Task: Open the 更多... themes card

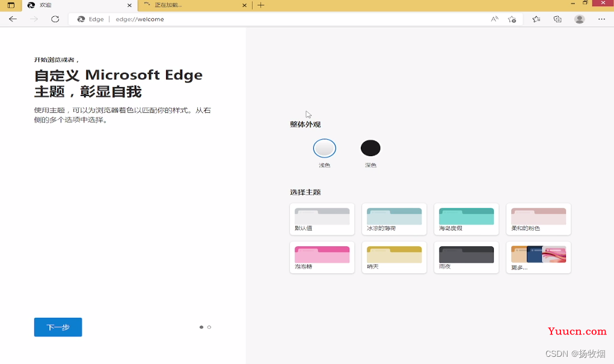Action: pyautogui.click(x=538, y=257)
